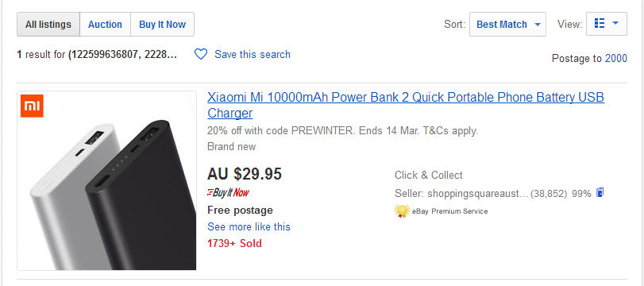Click the AU $29.95 price
This screenshot has height=286, width=644.
coord(245,174)
